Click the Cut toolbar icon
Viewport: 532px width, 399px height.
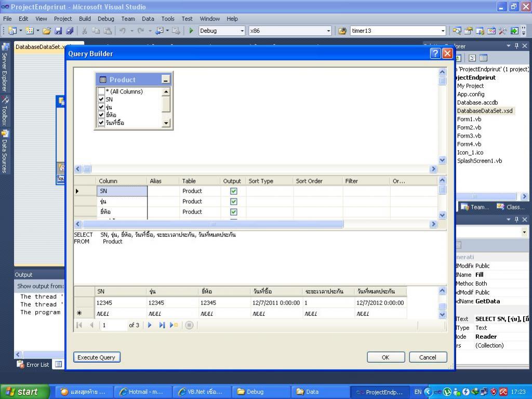click(x=85, y=31)
